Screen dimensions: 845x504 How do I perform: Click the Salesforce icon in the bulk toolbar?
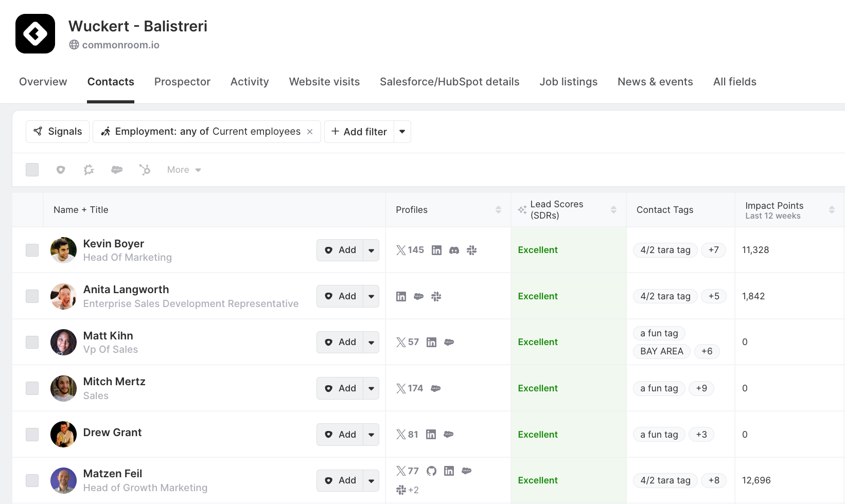click(117, 170)
